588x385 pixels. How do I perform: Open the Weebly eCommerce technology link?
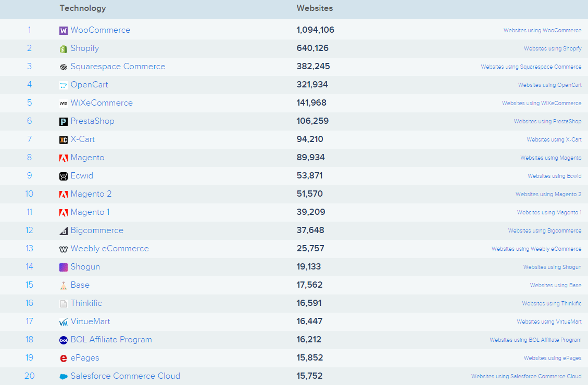pyautogui.click(x=109, y=249)
